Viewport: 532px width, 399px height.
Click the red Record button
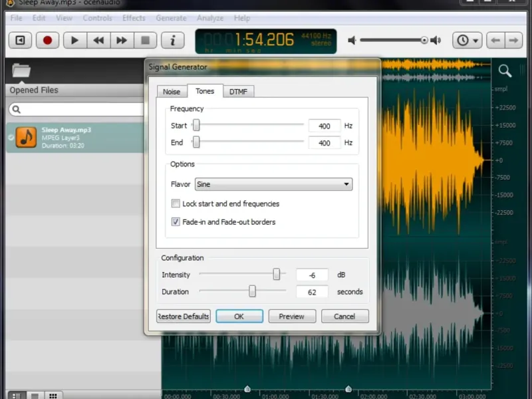pos(47,41)
